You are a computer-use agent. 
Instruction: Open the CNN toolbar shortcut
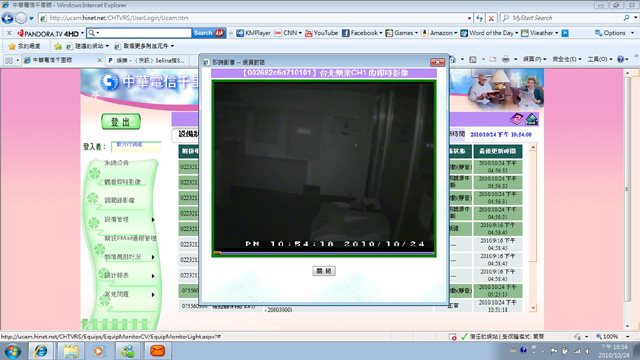[x=286, y=33]
